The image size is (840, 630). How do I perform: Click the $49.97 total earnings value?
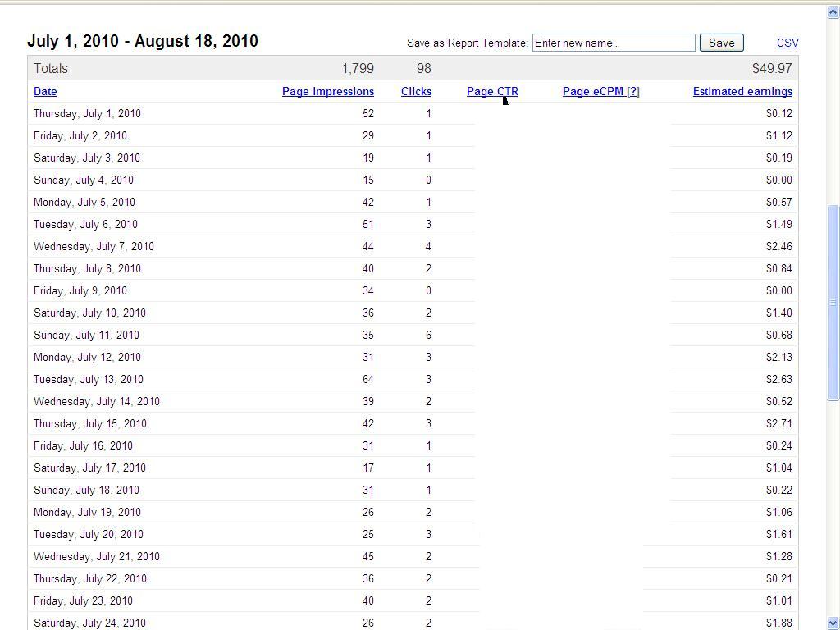[772, 69]
